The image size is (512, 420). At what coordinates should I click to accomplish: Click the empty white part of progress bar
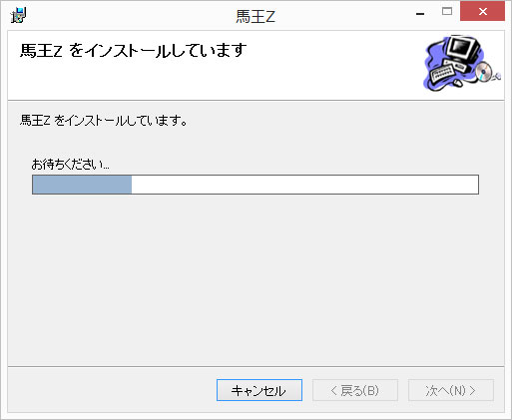tap(304, 185)
